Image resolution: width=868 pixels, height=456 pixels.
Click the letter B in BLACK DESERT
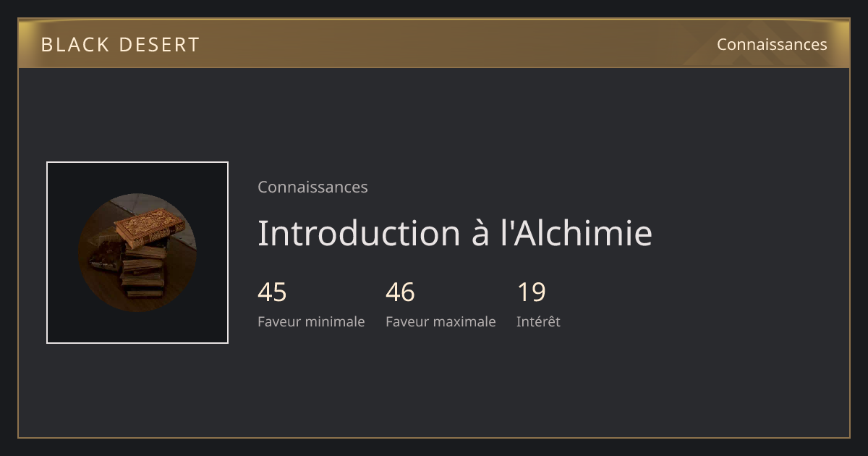(46, 45)
